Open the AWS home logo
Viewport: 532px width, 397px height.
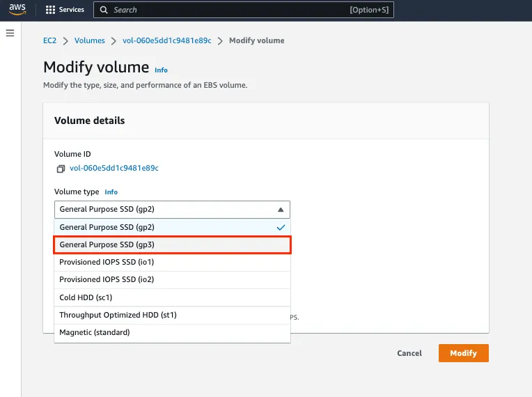click(x=17, y=9)
